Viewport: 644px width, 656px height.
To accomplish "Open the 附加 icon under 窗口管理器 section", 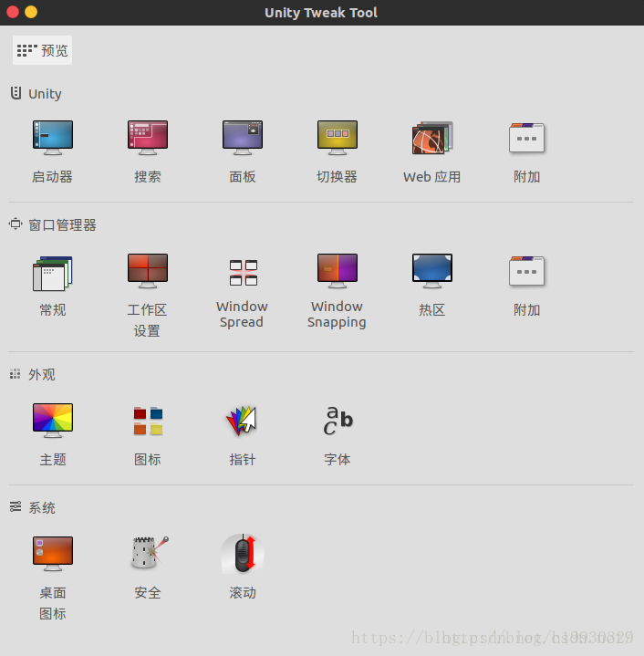I will coord(526,271).
